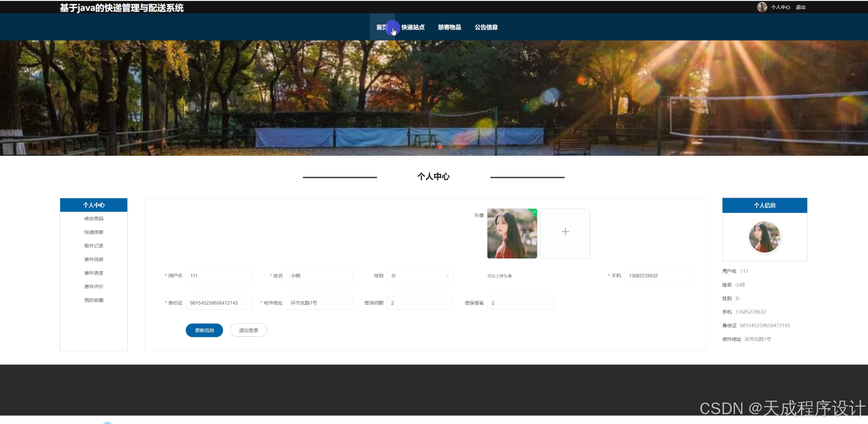Image resolution: width=868 pixels, height=424 pixels.
Task: Open the 性别 gender dropdown
Action: (x=419, y=276)
